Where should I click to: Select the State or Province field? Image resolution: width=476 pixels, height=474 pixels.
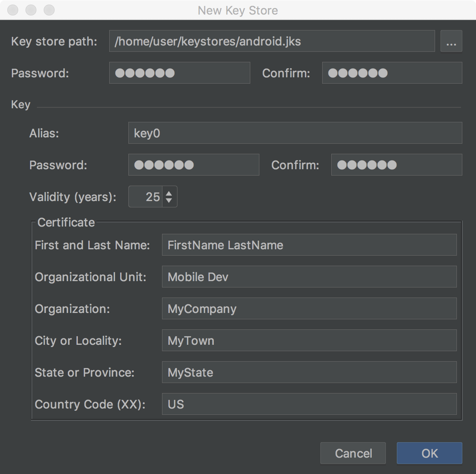point(309,372)
